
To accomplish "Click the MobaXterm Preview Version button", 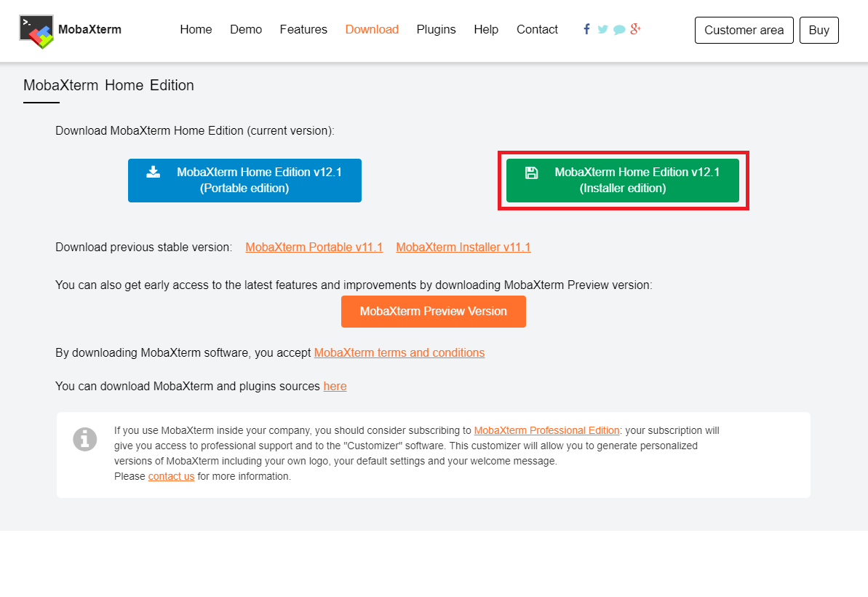I will click(434, 311).
